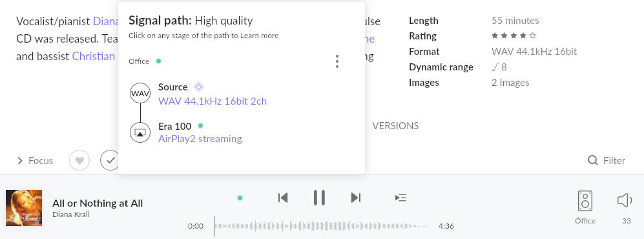Switch to the VERSIONS tab
This screenshot has width=644, height=239.
[x=395, y=126]
